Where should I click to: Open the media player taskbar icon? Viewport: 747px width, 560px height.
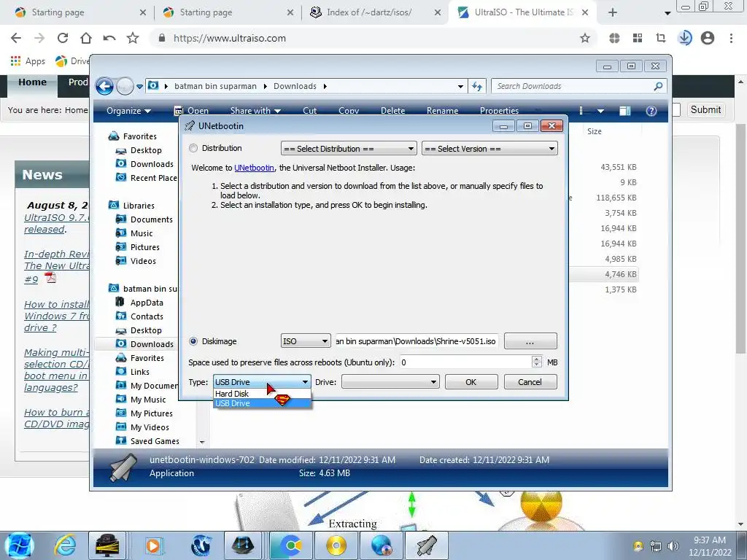(153, 545)
